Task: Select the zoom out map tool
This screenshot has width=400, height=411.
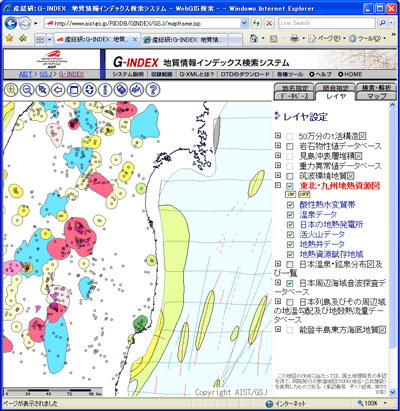Action: 27,90
